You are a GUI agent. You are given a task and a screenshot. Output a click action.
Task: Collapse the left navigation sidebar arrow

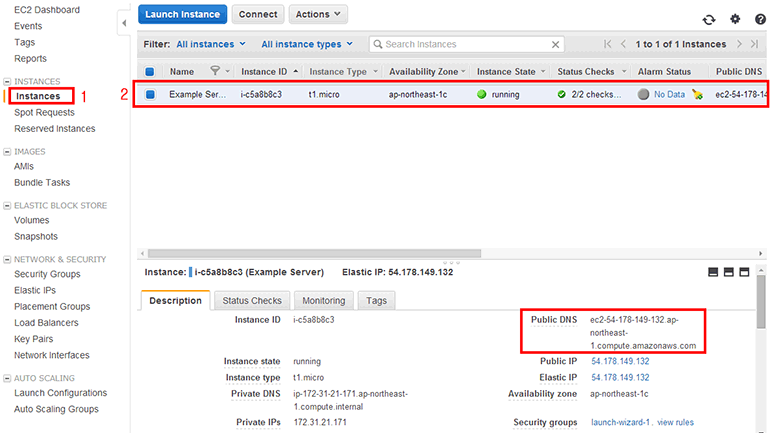coord(123,21)
